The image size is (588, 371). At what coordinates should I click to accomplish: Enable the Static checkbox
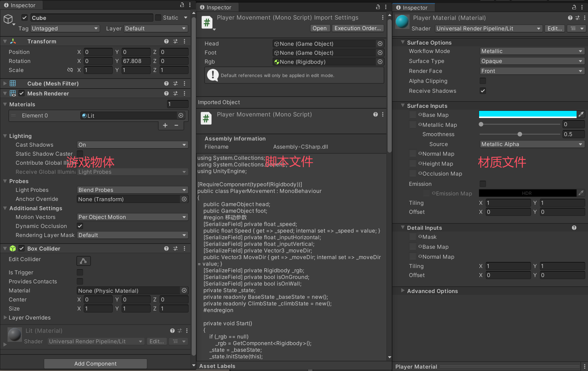tap(158, 18)
